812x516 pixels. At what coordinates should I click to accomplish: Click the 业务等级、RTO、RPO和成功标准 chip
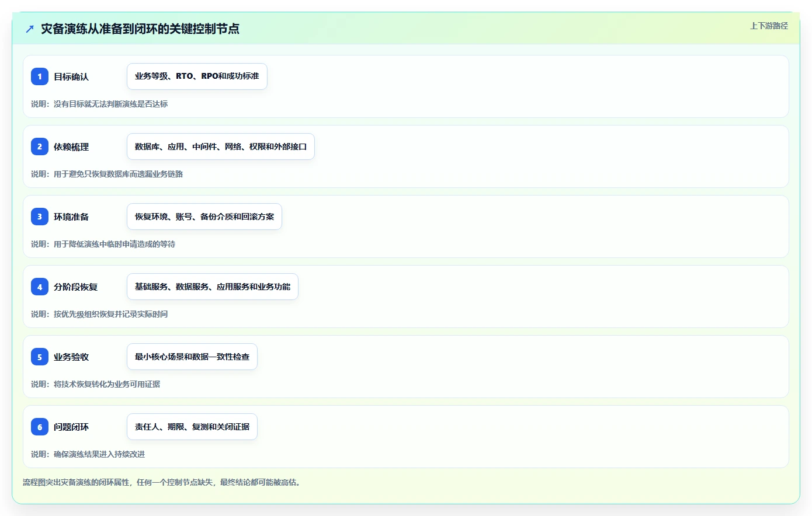click(197, 76)
